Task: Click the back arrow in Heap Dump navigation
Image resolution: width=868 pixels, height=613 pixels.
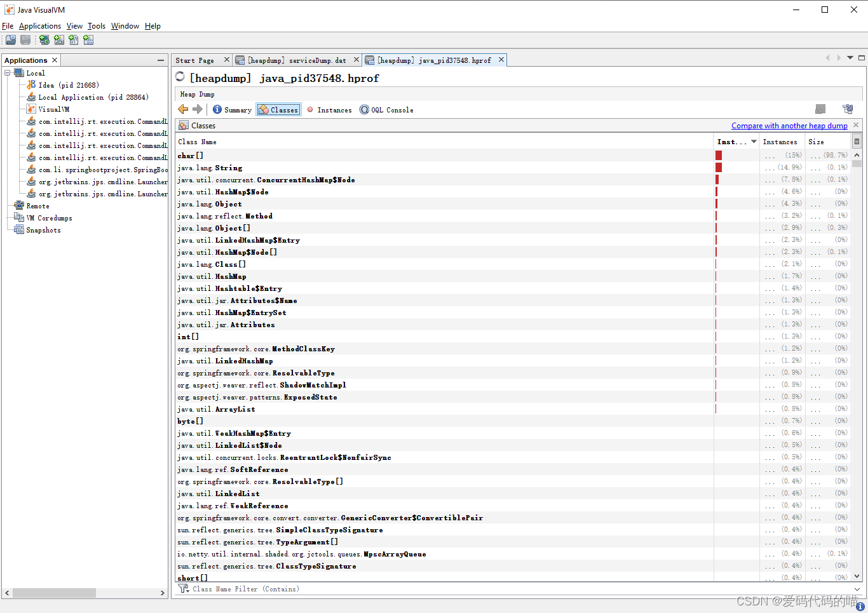Action: coord(183,109)
